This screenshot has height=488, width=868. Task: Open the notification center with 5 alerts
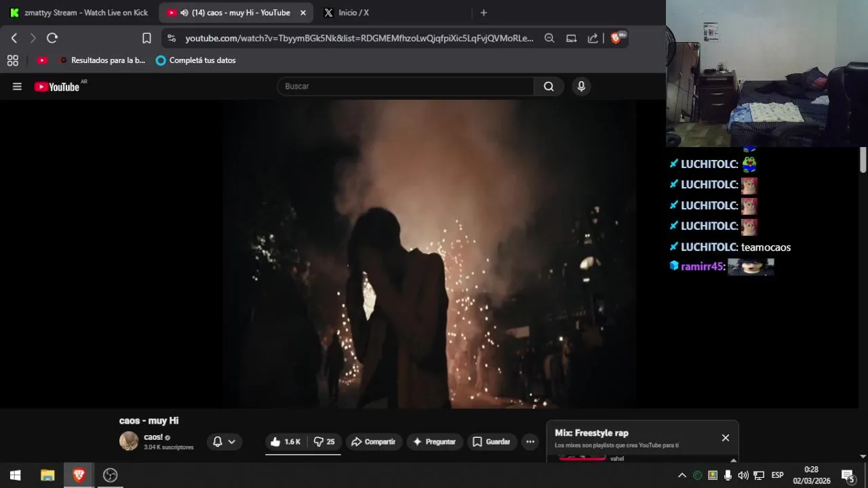(x=848, y=475)
